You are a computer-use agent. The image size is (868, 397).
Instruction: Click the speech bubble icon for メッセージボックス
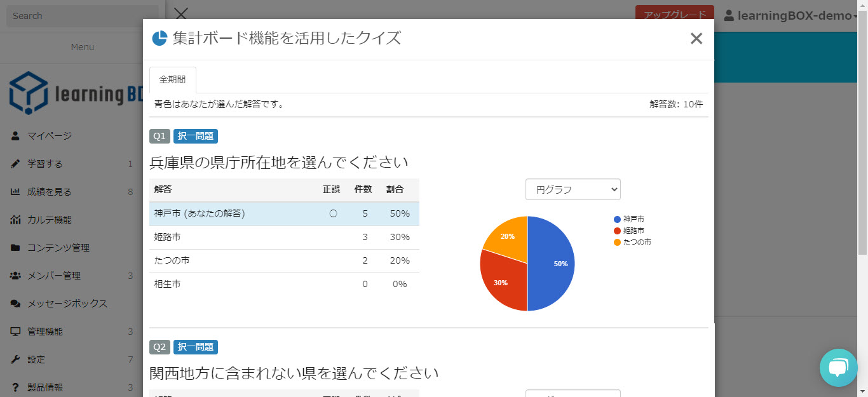tap(15, 304)
